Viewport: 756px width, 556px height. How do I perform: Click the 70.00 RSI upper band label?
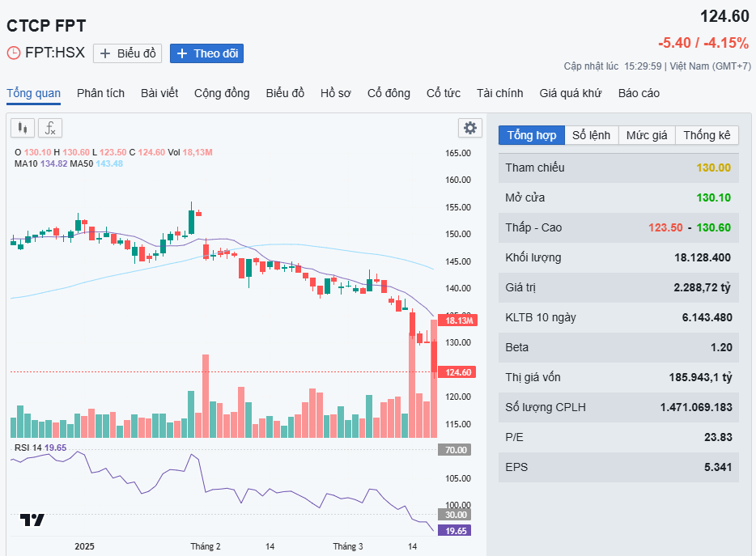click(x=455, y=450)
